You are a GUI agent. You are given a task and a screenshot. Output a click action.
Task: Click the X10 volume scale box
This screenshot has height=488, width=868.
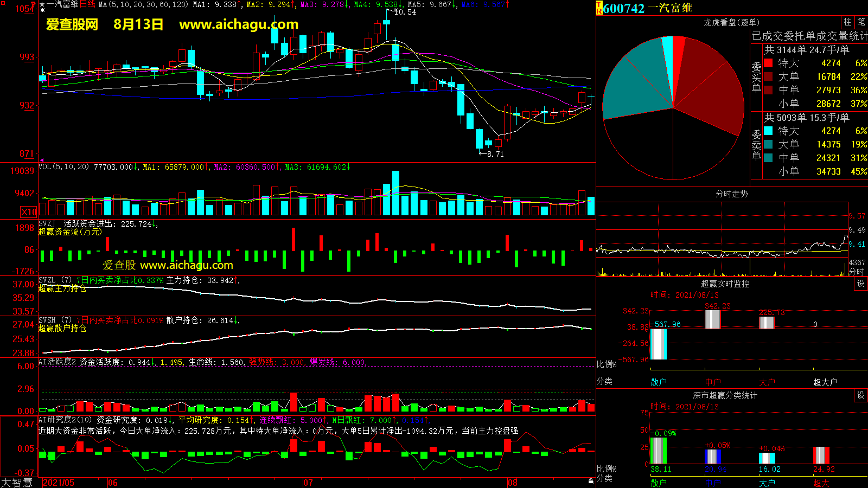pyautogui.click(x=29, y=212)
